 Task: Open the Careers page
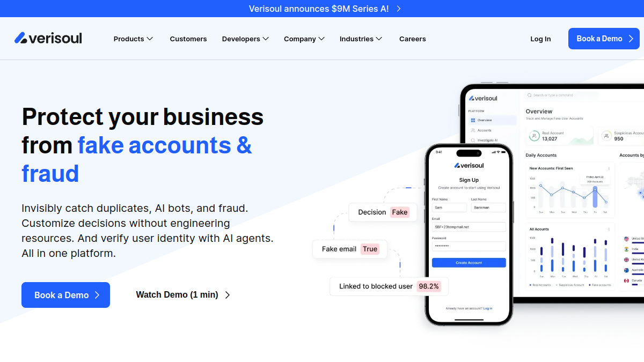413,39
